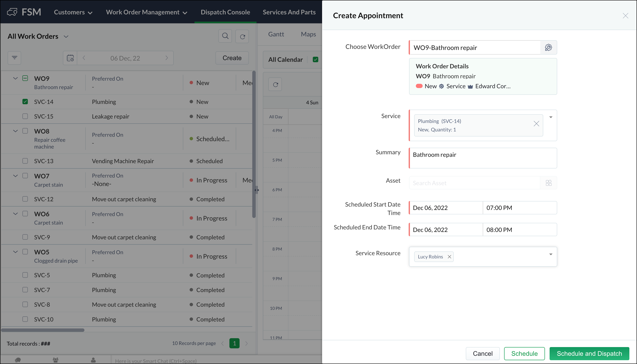
Task: Remove Lucy Robins from Service Resource
Action: 449,257
